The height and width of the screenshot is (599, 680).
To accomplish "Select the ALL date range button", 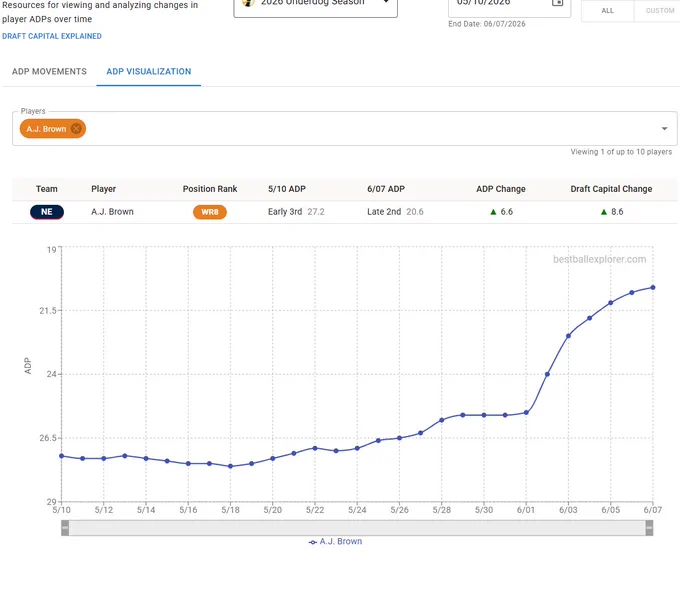I will (x=607, y=10).
